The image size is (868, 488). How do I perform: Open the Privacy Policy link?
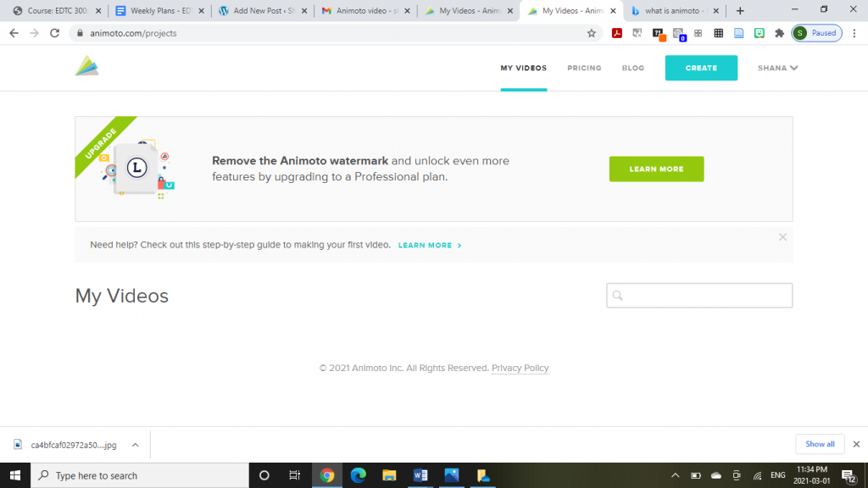tap(520, 368)
